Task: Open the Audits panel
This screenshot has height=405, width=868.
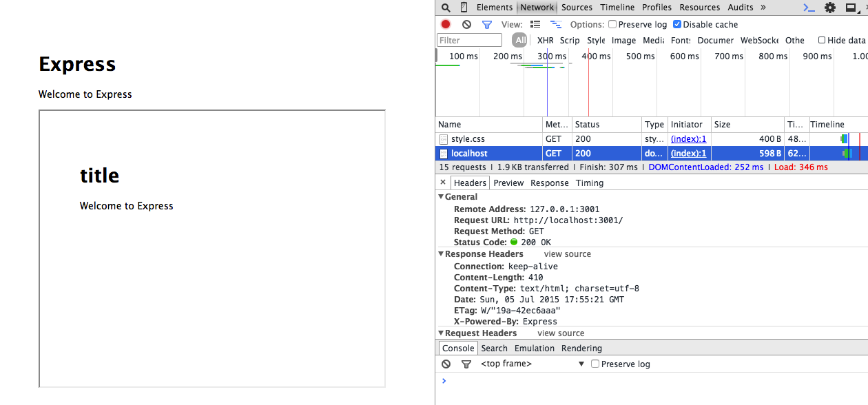Action: click(741, 8)
